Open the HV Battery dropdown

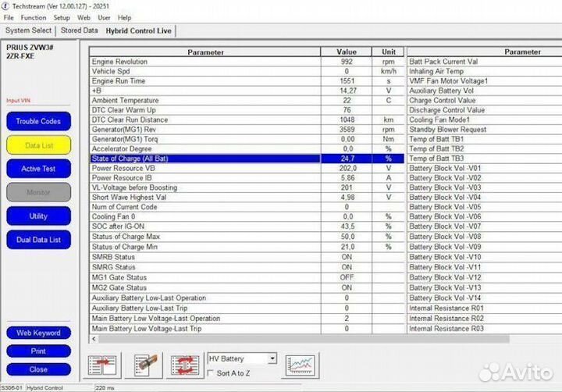271,358
